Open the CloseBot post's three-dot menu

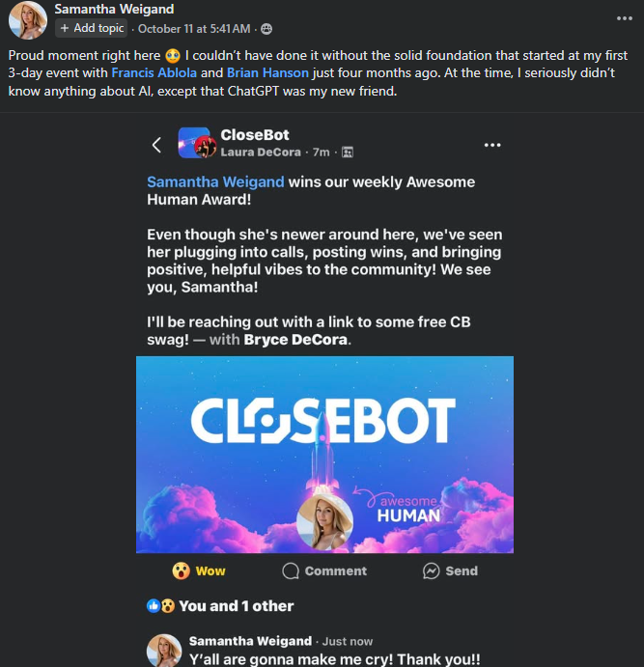[492, 145]
